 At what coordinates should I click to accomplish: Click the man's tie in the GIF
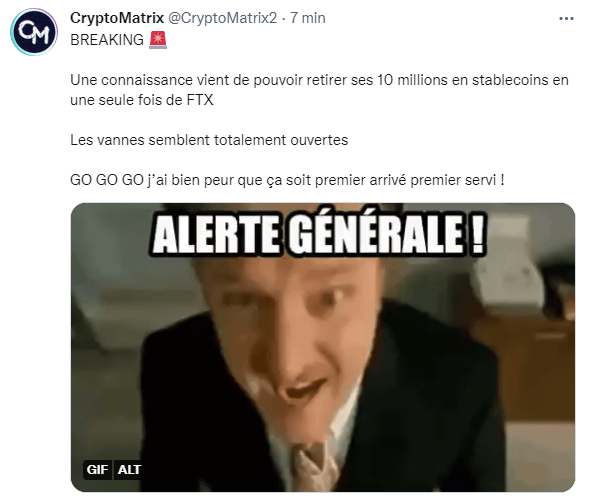[x=314, y=468]
